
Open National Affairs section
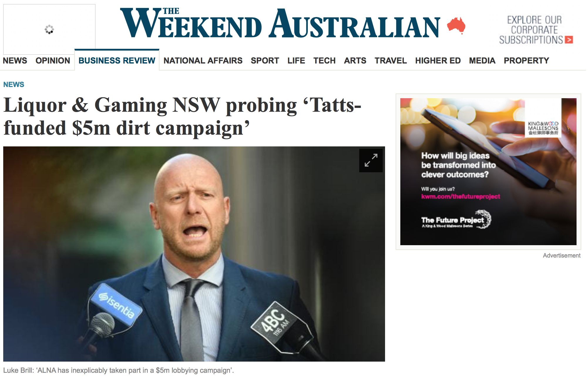tap(203, 61)
